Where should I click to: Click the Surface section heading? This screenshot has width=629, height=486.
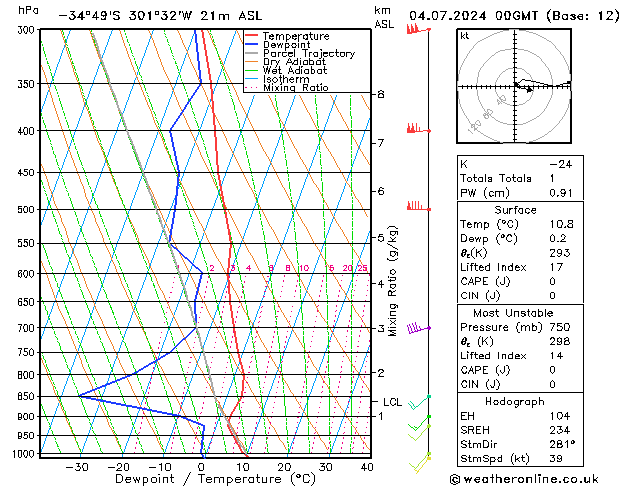tap(515, 210)
